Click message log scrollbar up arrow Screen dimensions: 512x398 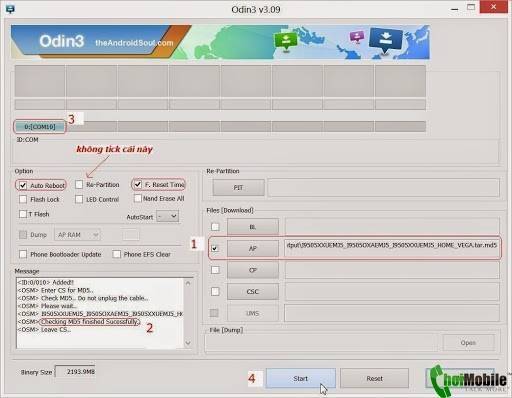tap(188, 283)
